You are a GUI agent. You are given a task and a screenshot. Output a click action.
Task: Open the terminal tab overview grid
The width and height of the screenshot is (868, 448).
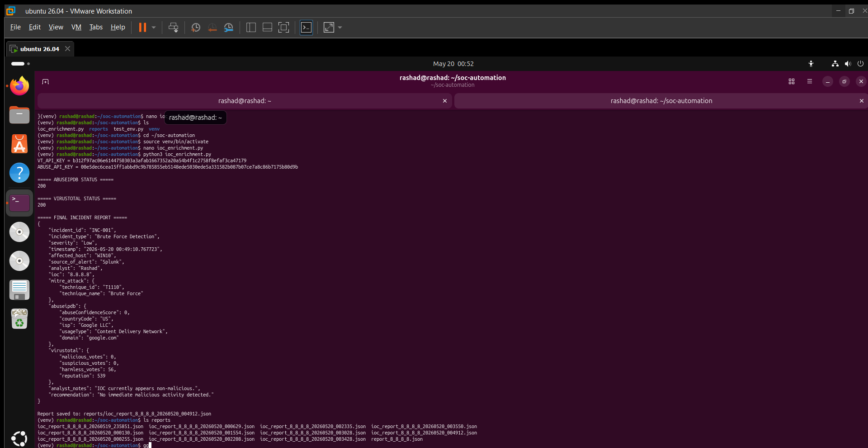click(x=792, y=81)
